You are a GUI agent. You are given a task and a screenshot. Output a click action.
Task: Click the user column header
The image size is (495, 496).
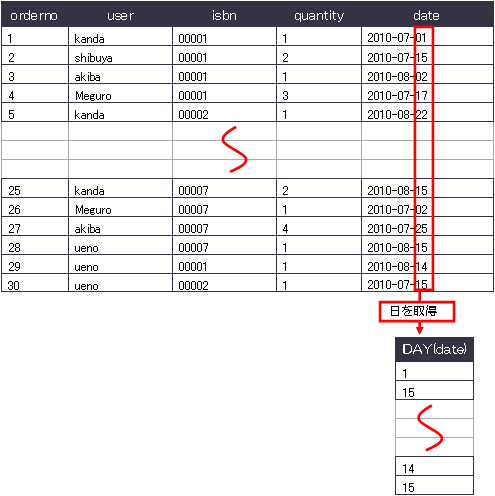coord(120,15)
